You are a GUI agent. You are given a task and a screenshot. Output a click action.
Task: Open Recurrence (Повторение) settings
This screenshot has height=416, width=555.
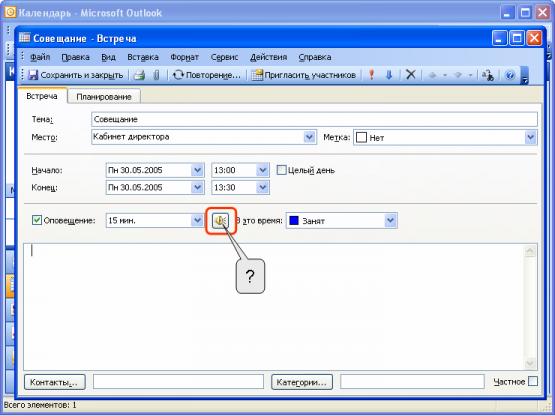(207, 75)
